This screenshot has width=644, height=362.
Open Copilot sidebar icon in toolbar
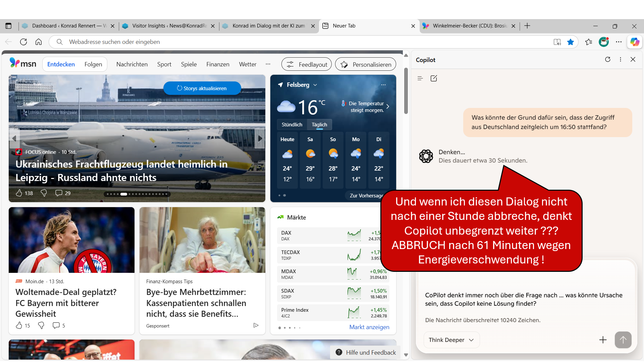[x=635, y=42]
